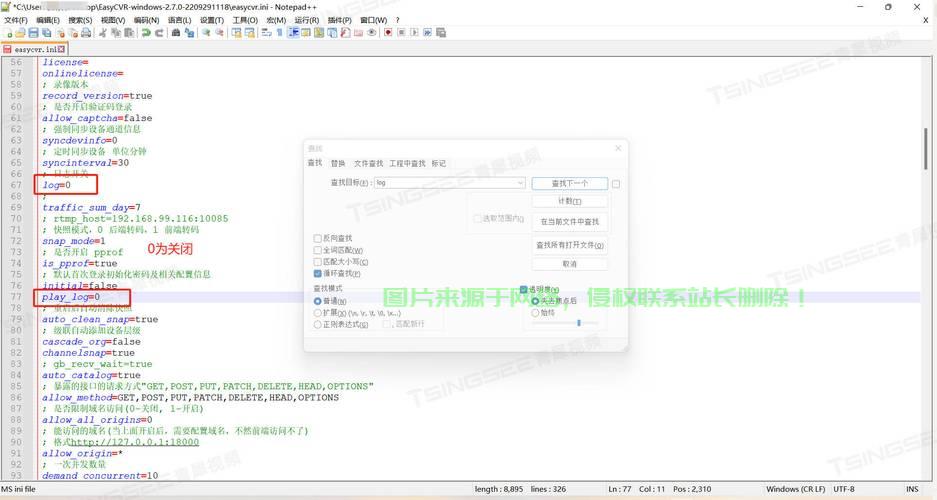Zoom out using the toolbar icon
The image size is (937, 500).
[x=219, y=33]
